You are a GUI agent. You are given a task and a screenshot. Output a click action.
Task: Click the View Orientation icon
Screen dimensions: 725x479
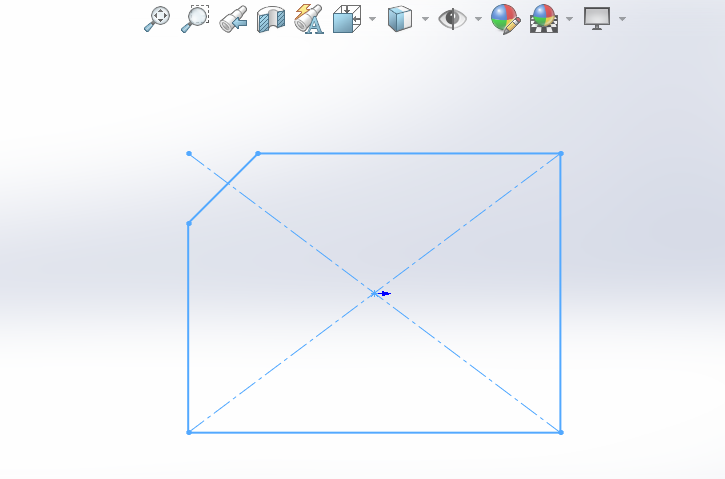tap(347, 19)
